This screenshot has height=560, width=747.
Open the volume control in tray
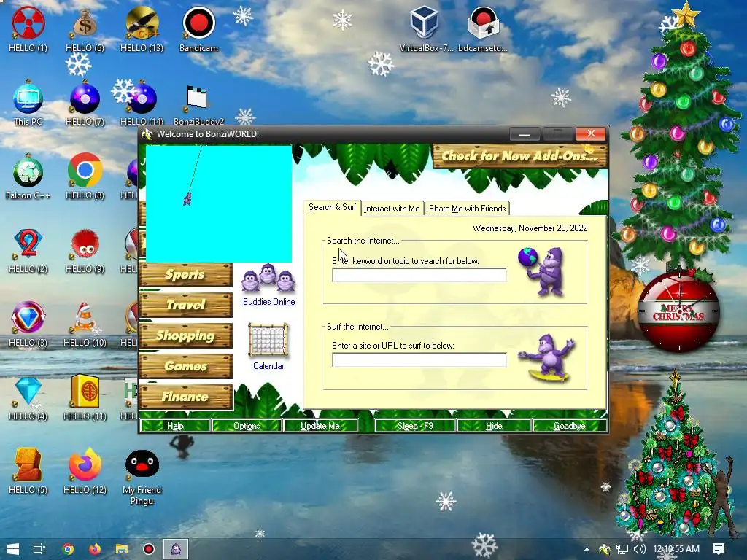(x=639, y=549)
